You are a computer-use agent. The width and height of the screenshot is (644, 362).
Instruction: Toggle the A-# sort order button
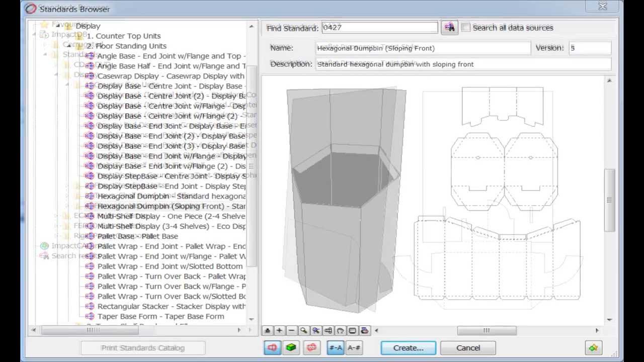pos(354,347)
